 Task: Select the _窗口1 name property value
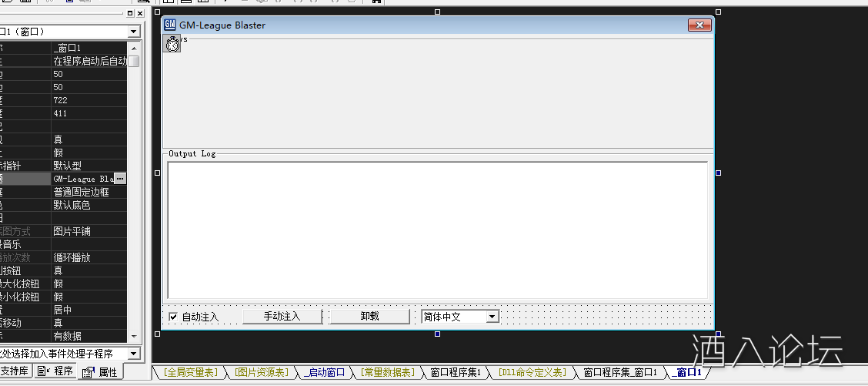(89, 48)
